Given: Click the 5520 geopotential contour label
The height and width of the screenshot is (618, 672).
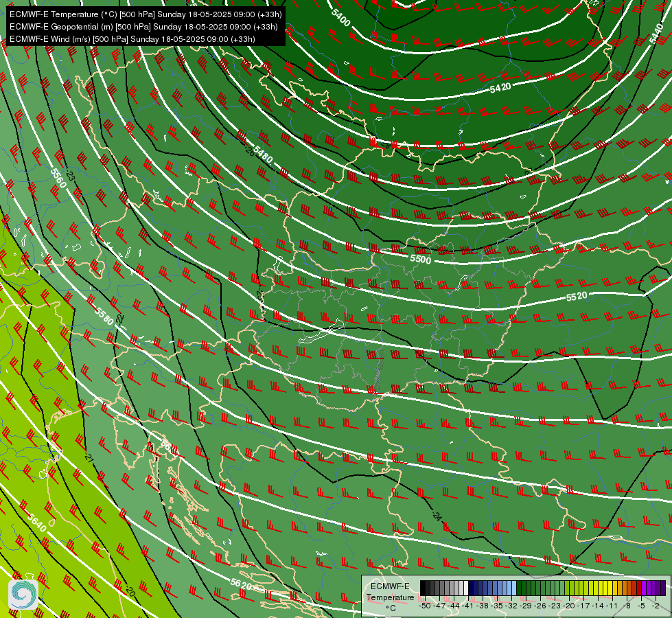Looking at the screenshot, I should pyautogui.click(x=577, y=297).
